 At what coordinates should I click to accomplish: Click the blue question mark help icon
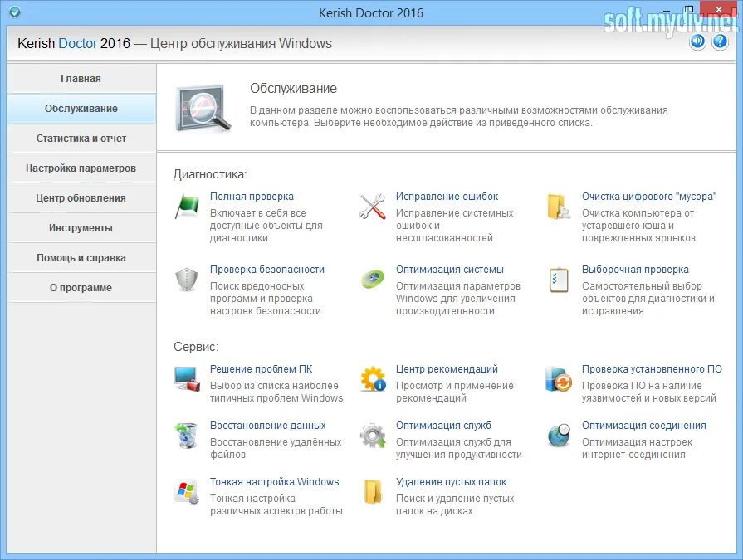pyautogui.click(x=720, y=42)
